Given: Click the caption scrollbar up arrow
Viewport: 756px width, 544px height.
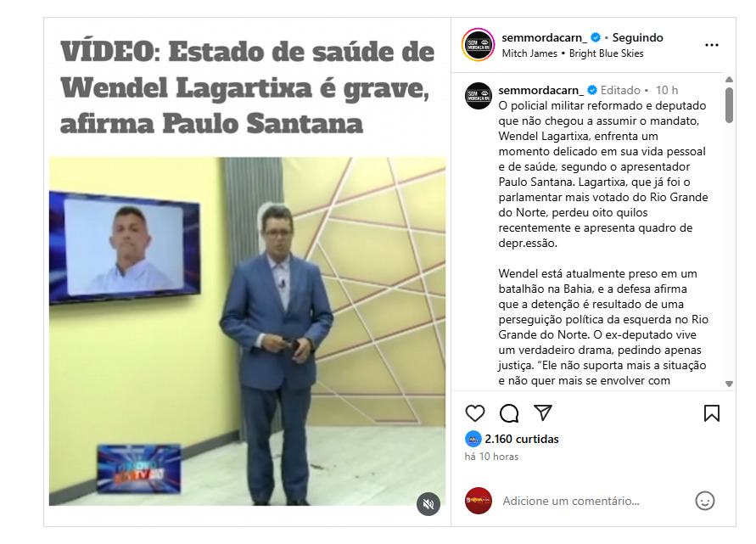Looking at the screenshot, I should (x=729, y=80).
